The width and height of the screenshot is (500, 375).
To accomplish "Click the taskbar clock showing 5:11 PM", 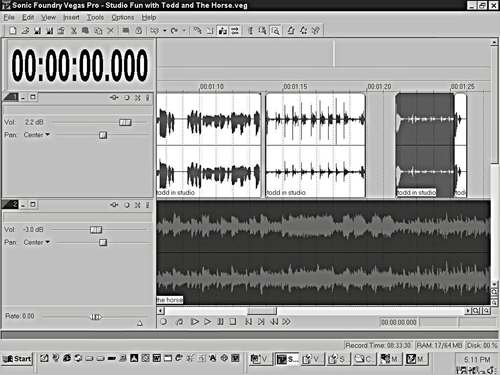I will coord(477,360).
